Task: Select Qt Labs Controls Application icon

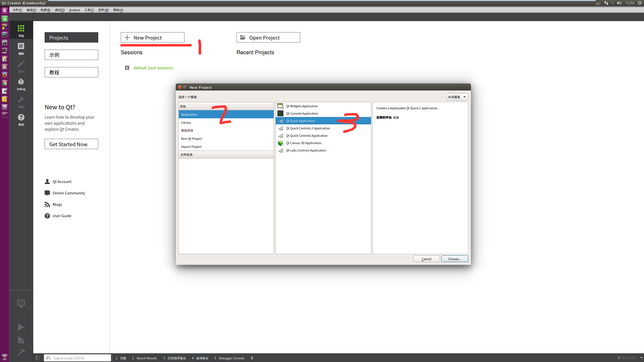Action: point(280,150)
